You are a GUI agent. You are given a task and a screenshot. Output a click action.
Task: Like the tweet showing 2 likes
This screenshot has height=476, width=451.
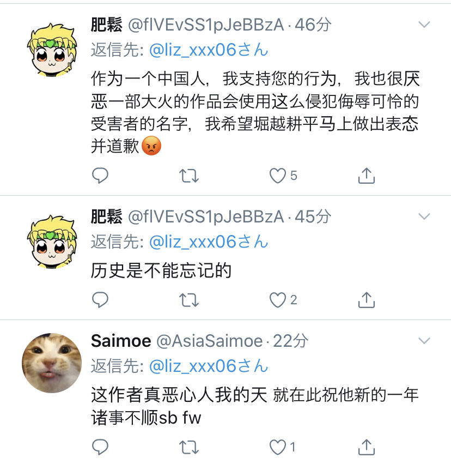[277, 300]
